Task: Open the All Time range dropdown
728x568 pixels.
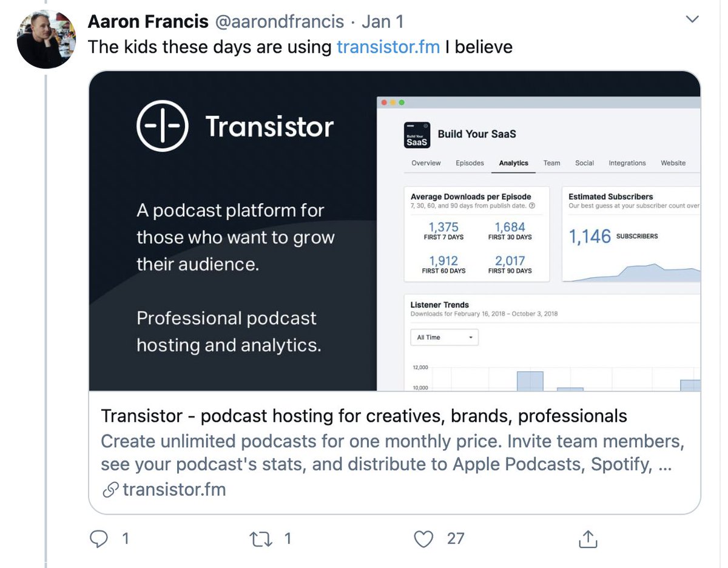Action: pyautogui.click(x=444, y=337)
